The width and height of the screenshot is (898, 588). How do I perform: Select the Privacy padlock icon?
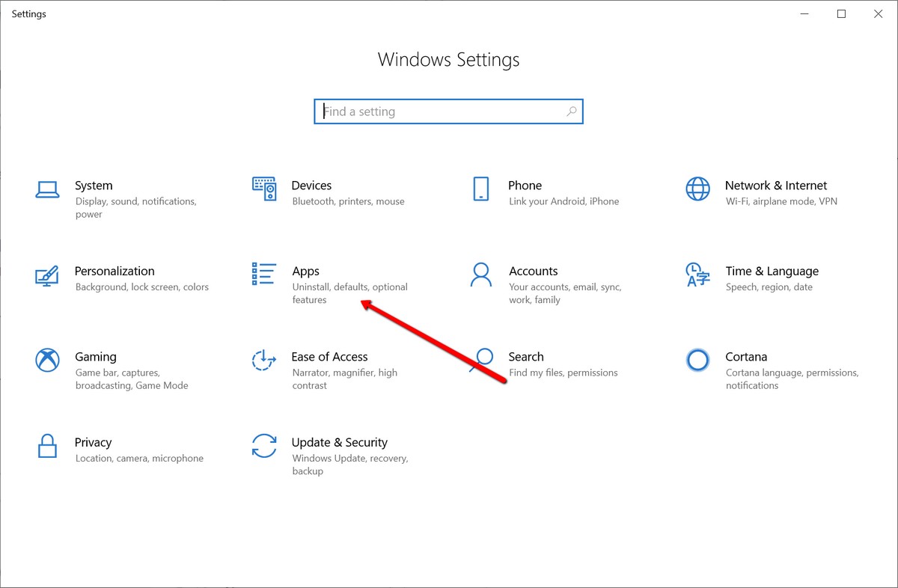[47, 447]
